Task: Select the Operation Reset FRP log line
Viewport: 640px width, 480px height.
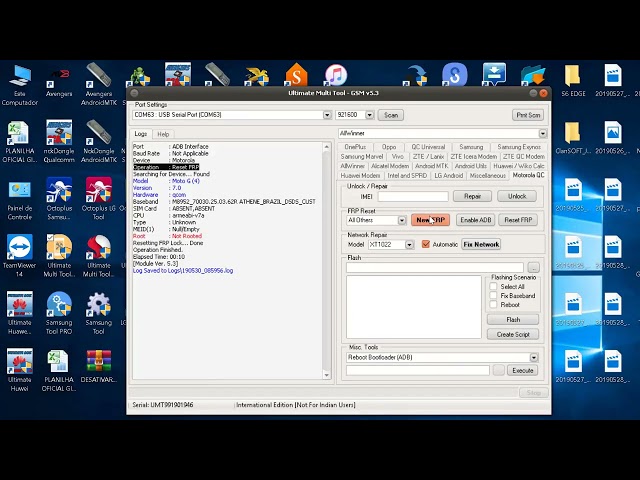Action: [x=166, y=167]
